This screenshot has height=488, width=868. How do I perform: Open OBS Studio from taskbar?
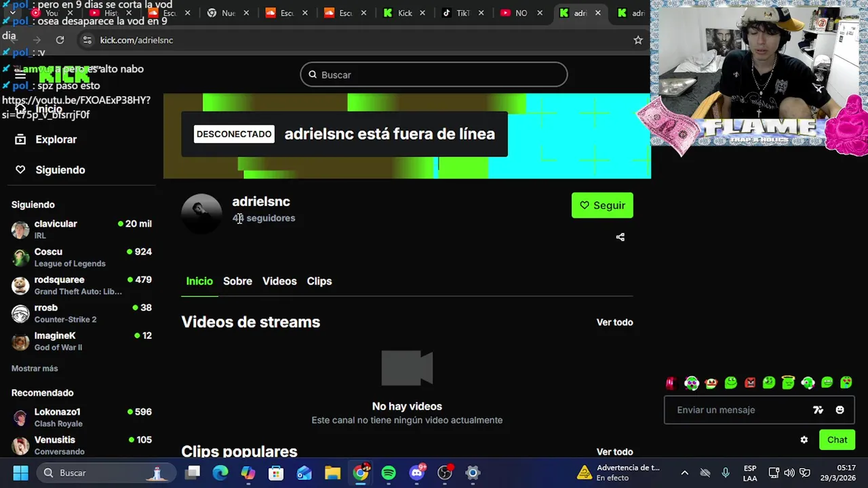(445, 472)
